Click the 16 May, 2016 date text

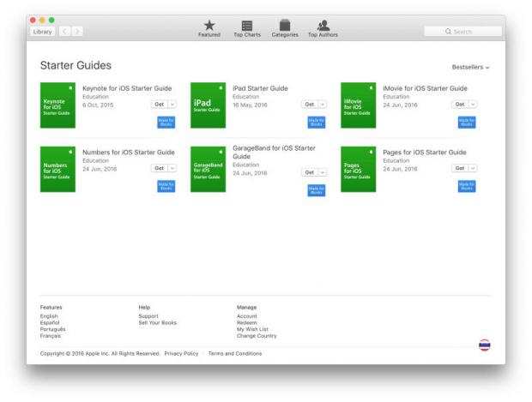coord(250,105)
